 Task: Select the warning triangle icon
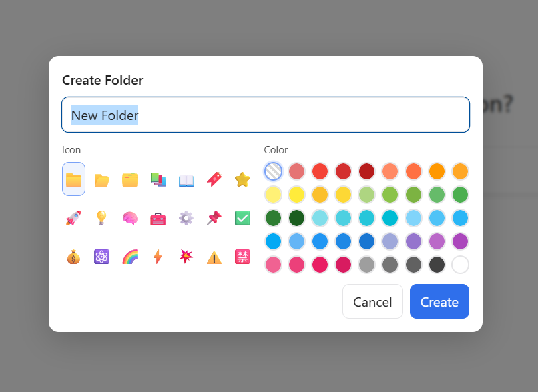point(214,257)
